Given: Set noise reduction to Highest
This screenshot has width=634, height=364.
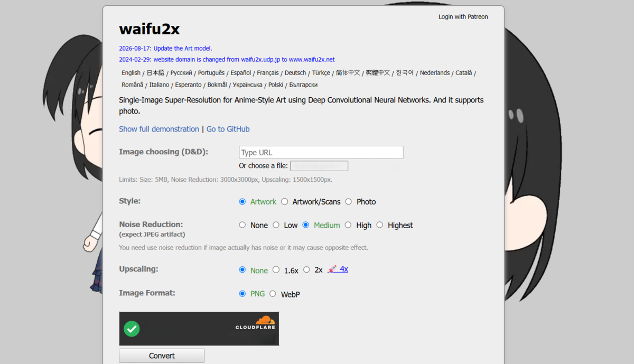Looking at the screenshot, I should (x=380, y=225).
